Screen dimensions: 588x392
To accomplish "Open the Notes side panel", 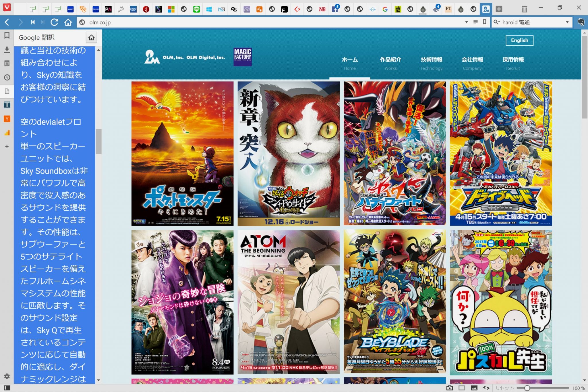I will click(x=7, y=63).
